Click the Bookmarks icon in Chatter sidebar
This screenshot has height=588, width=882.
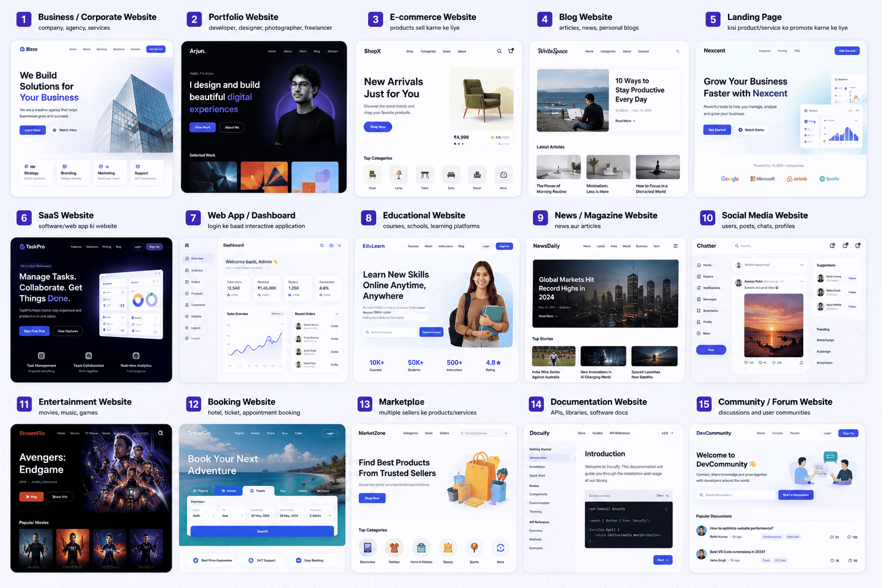pyautogui.click(x=699, y=311)
